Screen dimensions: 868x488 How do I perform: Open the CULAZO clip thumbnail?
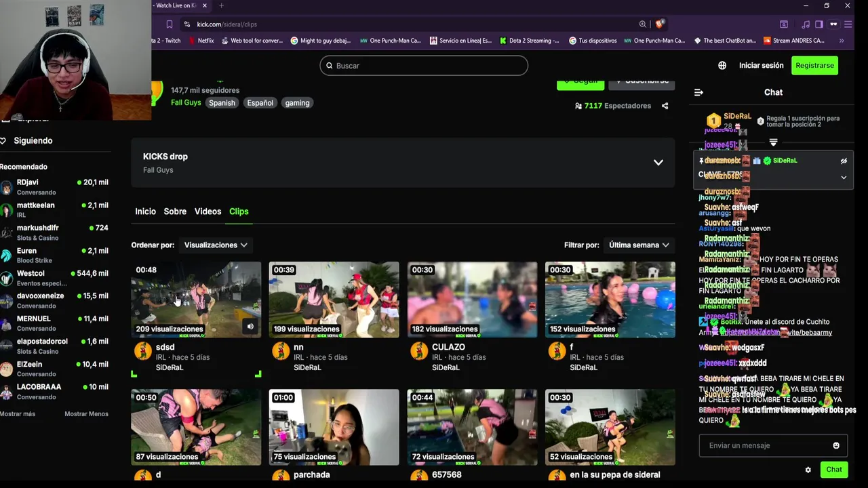(472, 300)
